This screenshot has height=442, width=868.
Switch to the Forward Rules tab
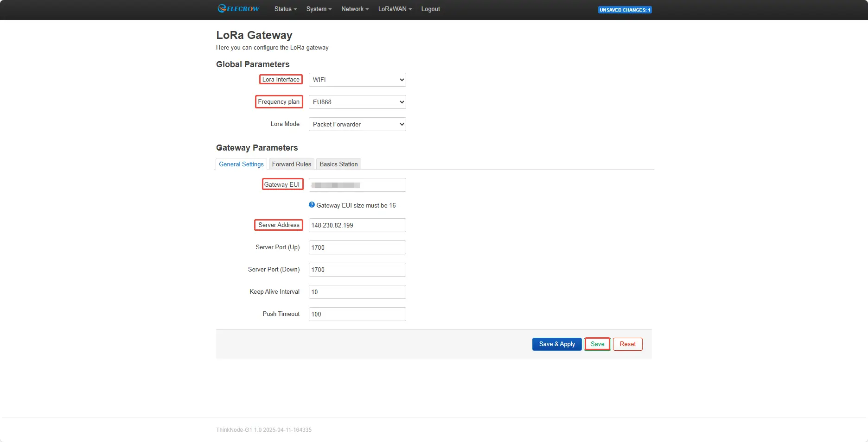point(291,164)
